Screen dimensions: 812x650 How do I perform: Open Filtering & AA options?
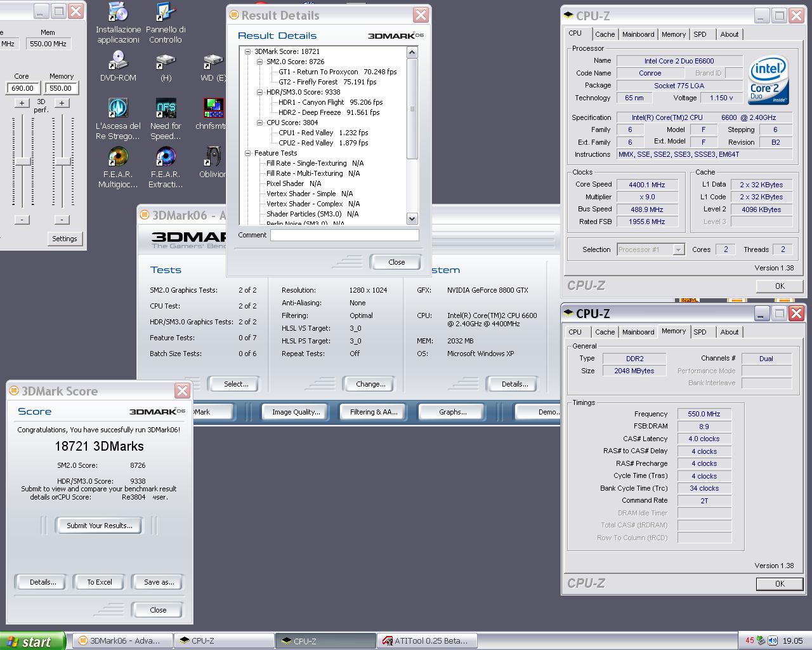pyautogui.click(x=374, y=412)
